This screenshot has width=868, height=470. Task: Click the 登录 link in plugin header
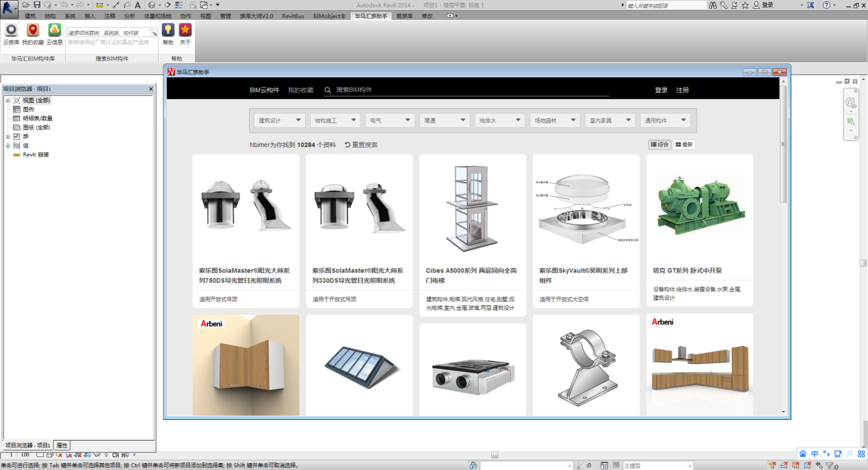pos(661,90)
